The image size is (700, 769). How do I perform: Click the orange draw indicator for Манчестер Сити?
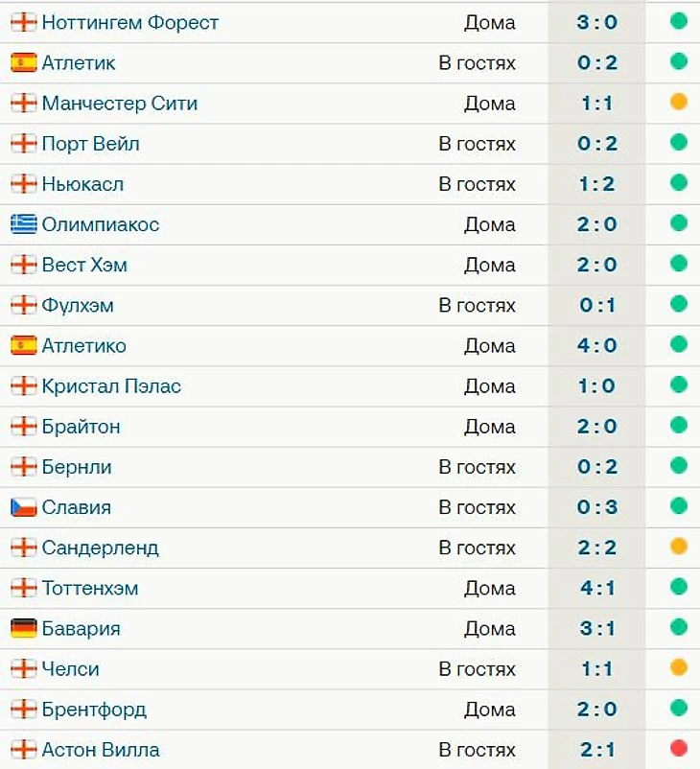(679, 102)
